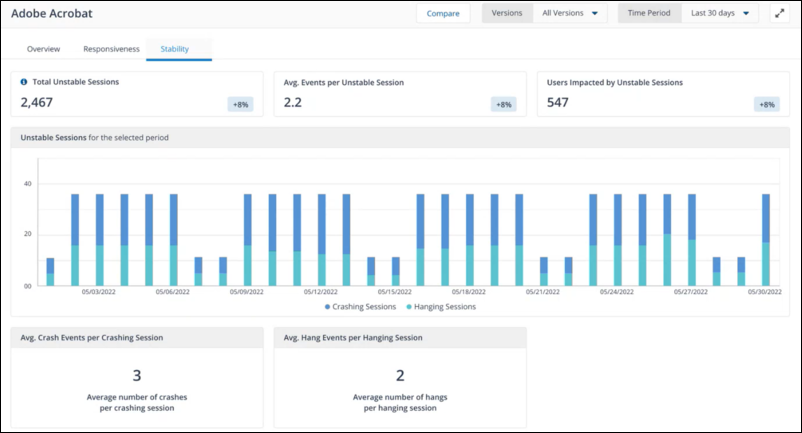Click the expand fullscreen icon
This screenshot has width=802, height=433.
coord(778,14)
